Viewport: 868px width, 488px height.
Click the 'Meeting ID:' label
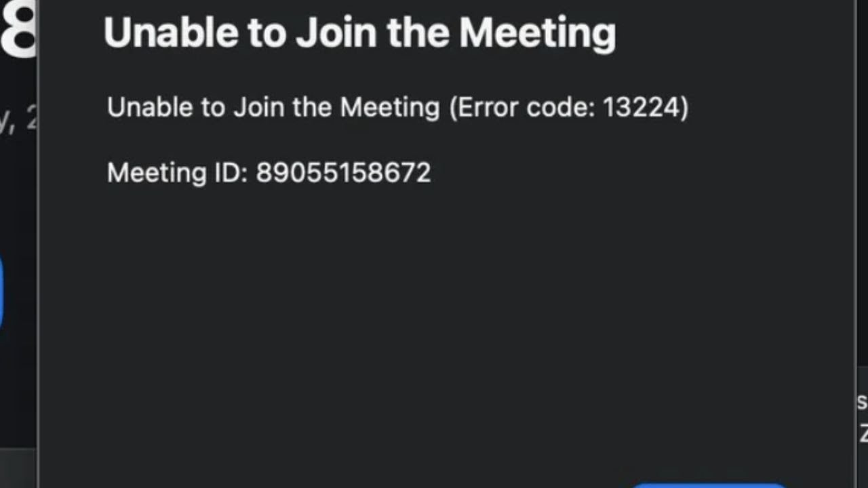[178, 172]
